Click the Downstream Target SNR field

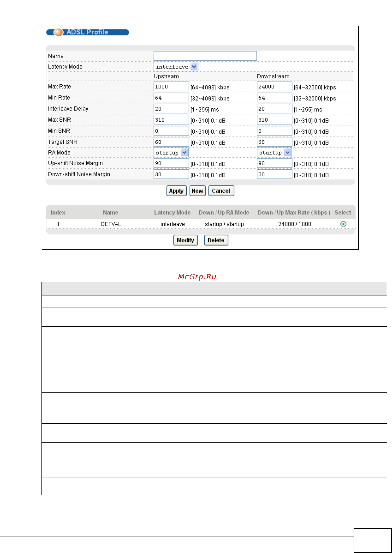(274, 142)
